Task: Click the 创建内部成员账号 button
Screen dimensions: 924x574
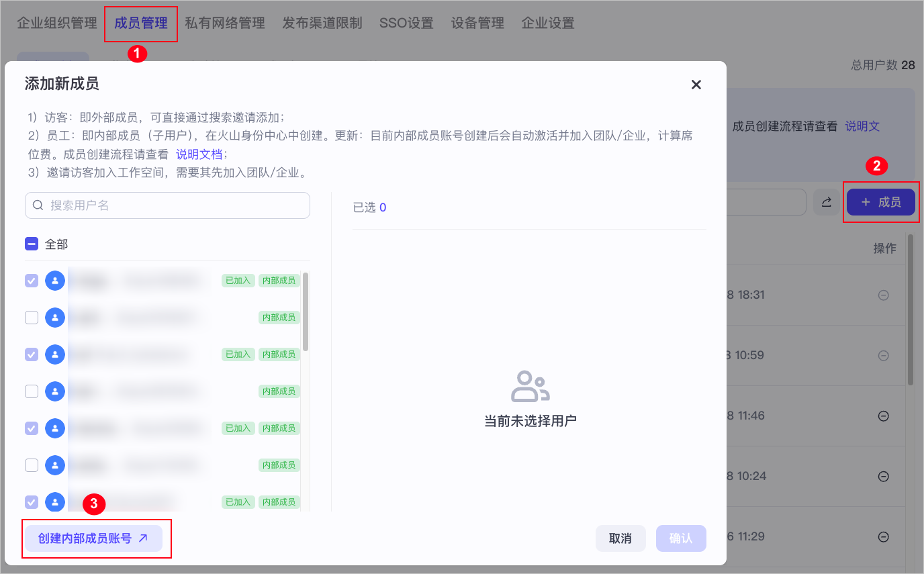Action: (x=93, y=538)
